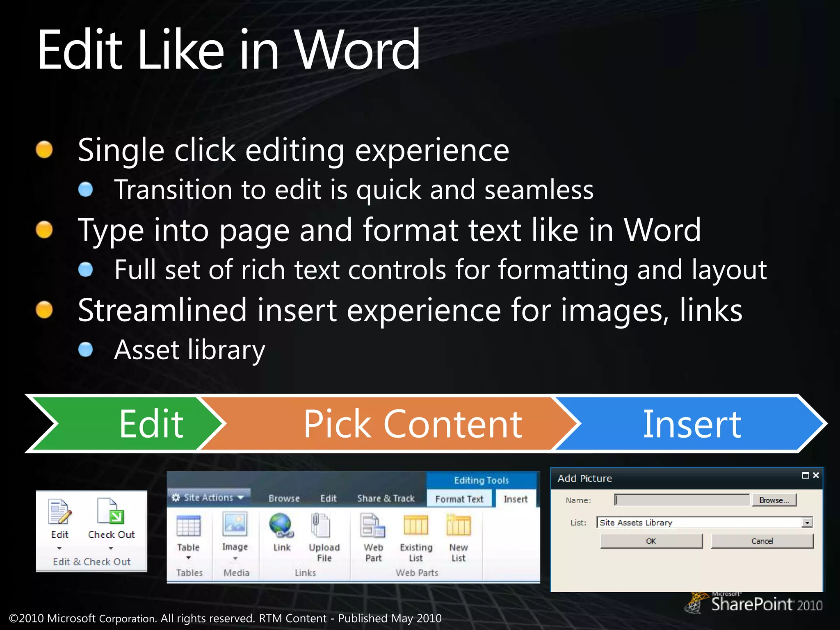The image size is (840, 630).
Task: Click the Edit & Check Out group label
Action: (91, 562)
